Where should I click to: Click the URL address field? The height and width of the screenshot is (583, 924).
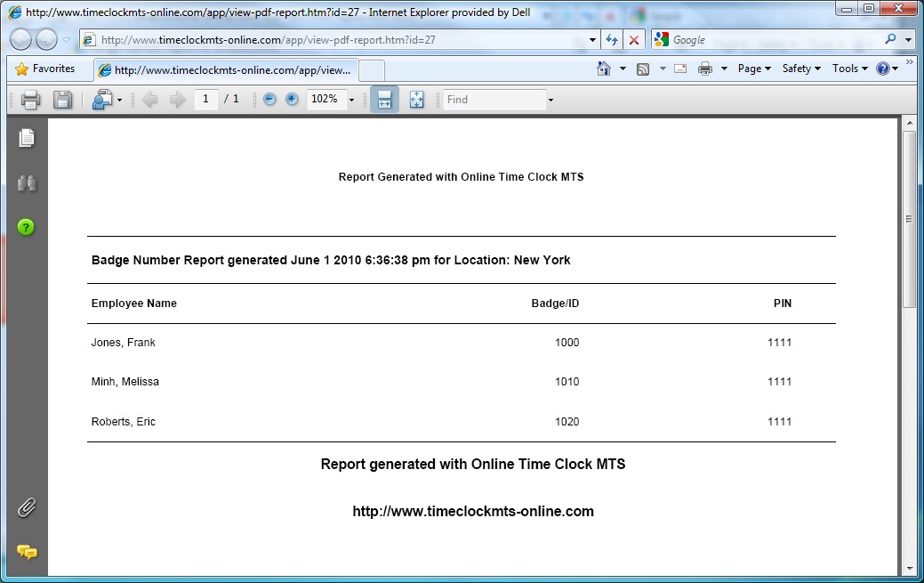click(339, 39)
